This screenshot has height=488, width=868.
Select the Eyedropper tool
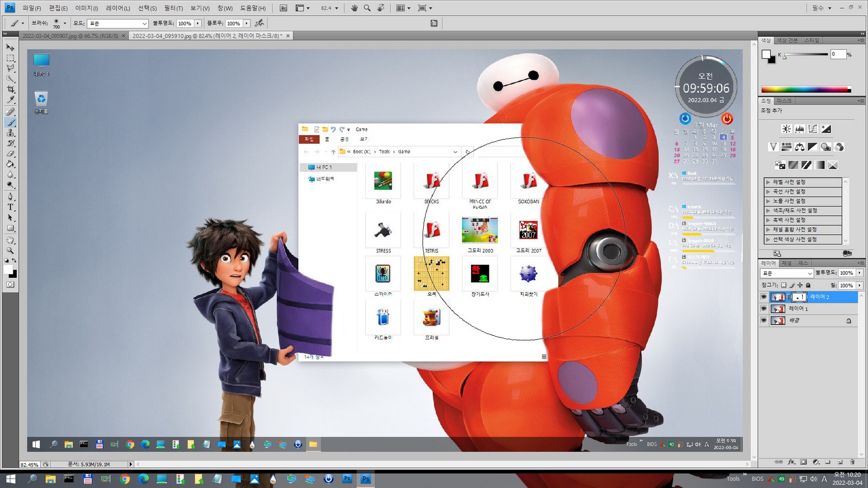[x=10, y=100]
